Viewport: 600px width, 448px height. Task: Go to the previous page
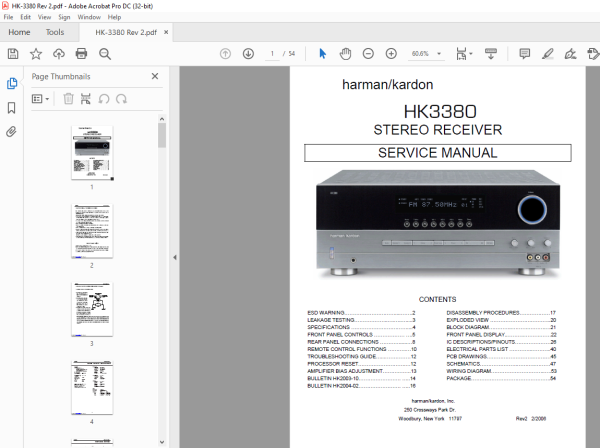[225, 54]
